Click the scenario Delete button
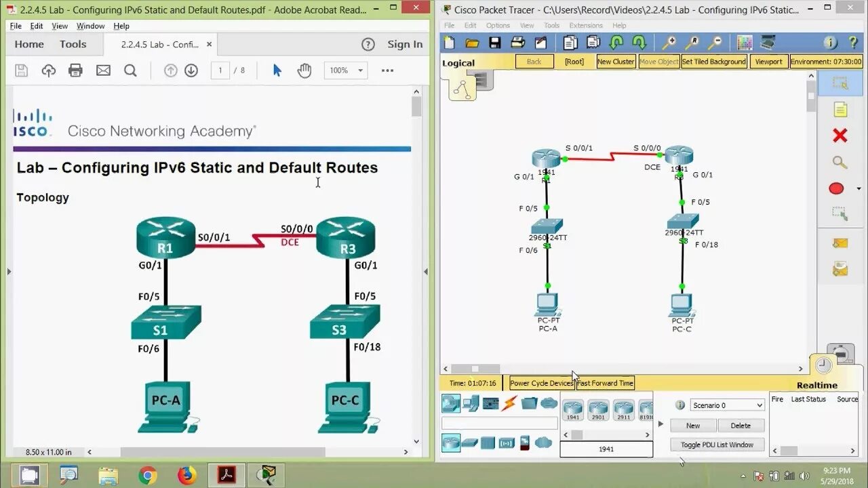868x488 pixels. pyautogui.click(x=741, y=426)
